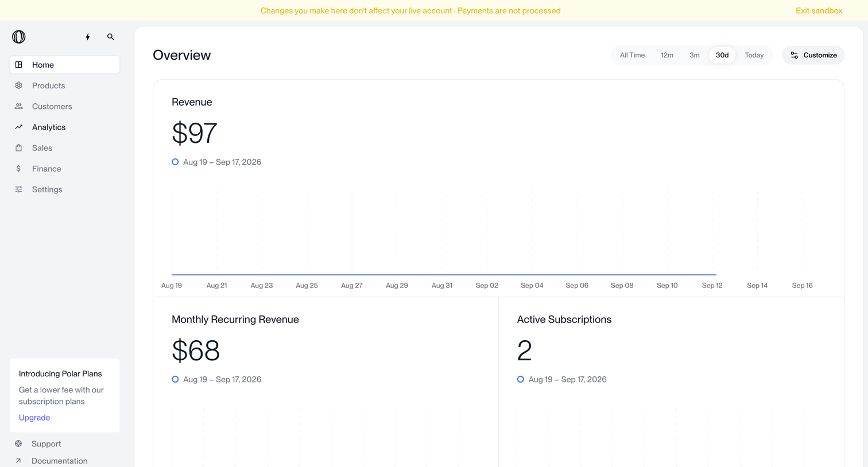Image resolution: width=868 pixels, height=467 pixels.
Task: Click the Revenue date range circle marker
Action: pyautogui.click(x=175, y=162)
